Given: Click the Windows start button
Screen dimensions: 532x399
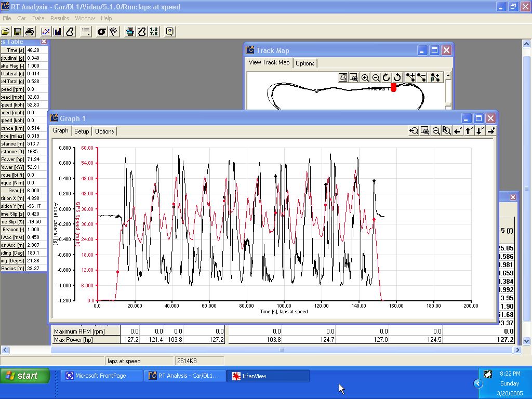Looking at the screenshot, I should tap(25, 376).
